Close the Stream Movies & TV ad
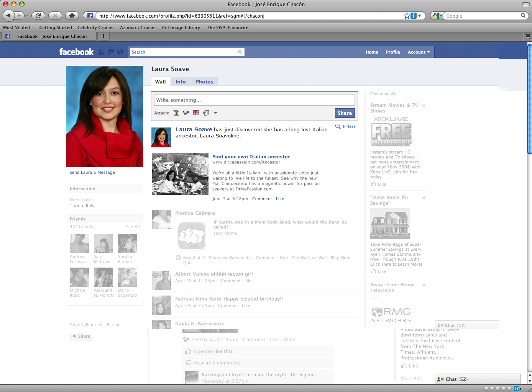Viewport: 532px width, 392px height. pos(424,106)
